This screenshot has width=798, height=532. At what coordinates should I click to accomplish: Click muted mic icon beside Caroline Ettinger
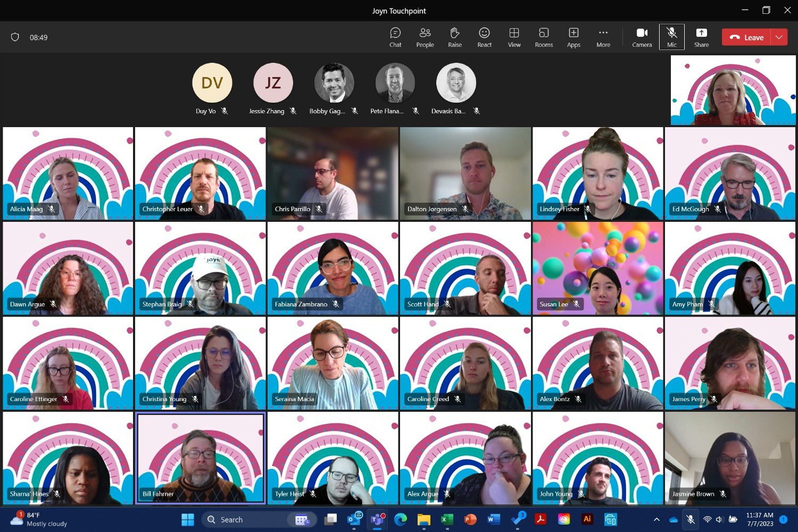(65, 399)
